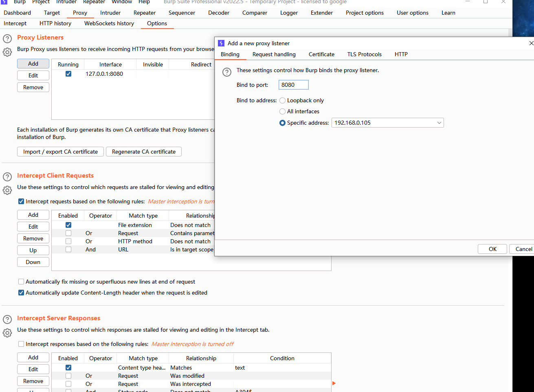Click OK in the new proxy listener dialog
The image size is (534, 392).
point(492,249)
